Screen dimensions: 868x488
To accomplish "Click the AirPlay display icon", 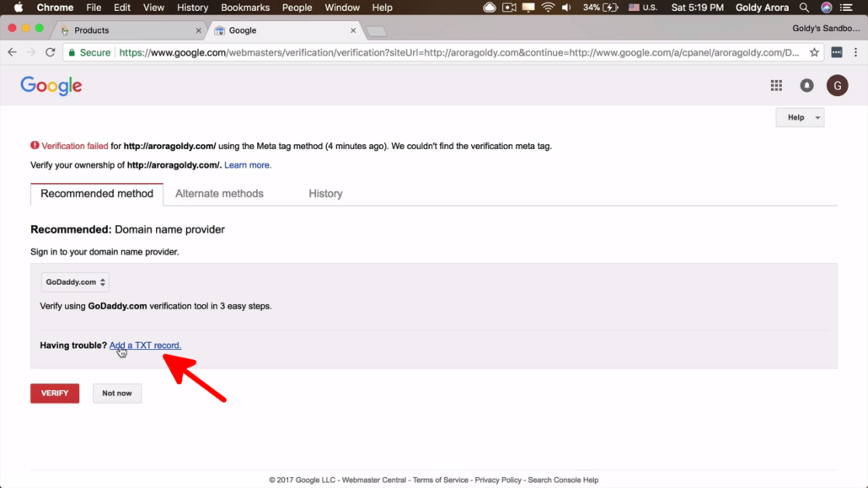I will point(528,8).
